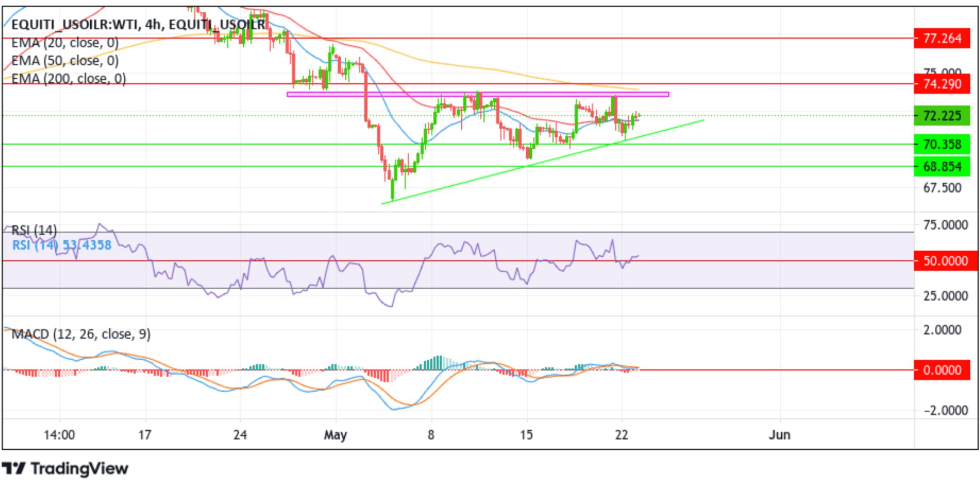Click the RSI 25.0000 axis value
Viewport: 980px width, 494px height.
(946, 296)
